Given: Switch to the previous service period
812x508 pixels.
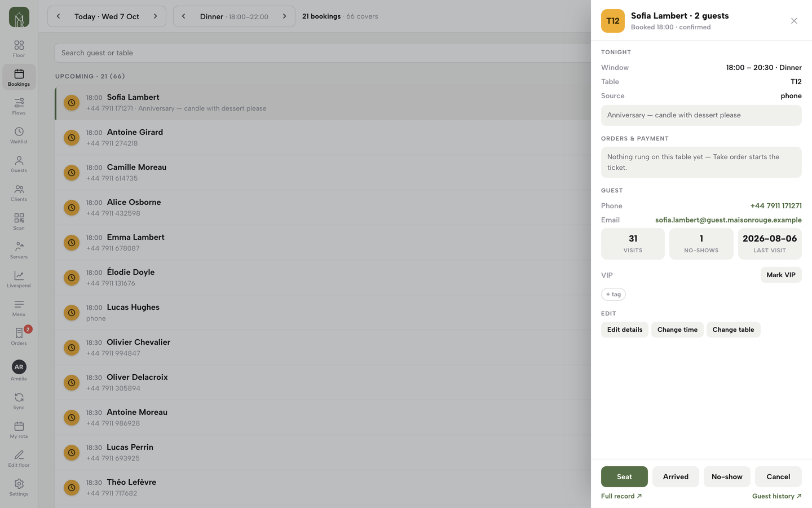Looking at the screenshot, I should point(183,16).
